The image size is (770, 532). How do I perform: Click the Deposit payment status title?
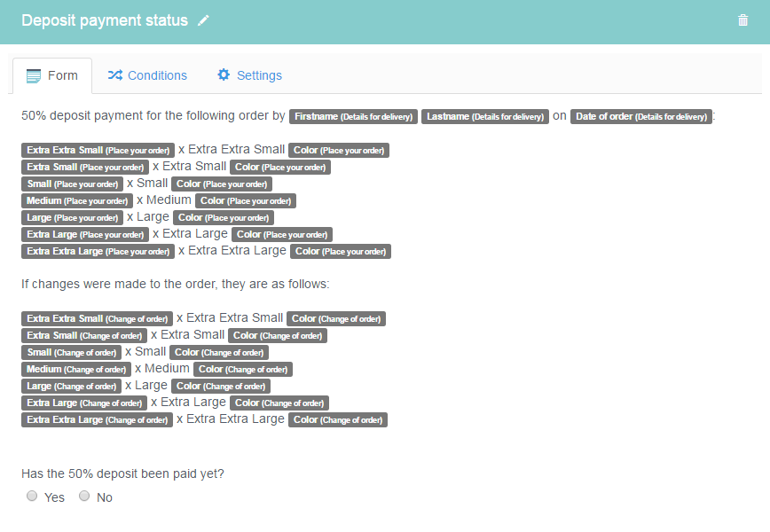(105, 20)
